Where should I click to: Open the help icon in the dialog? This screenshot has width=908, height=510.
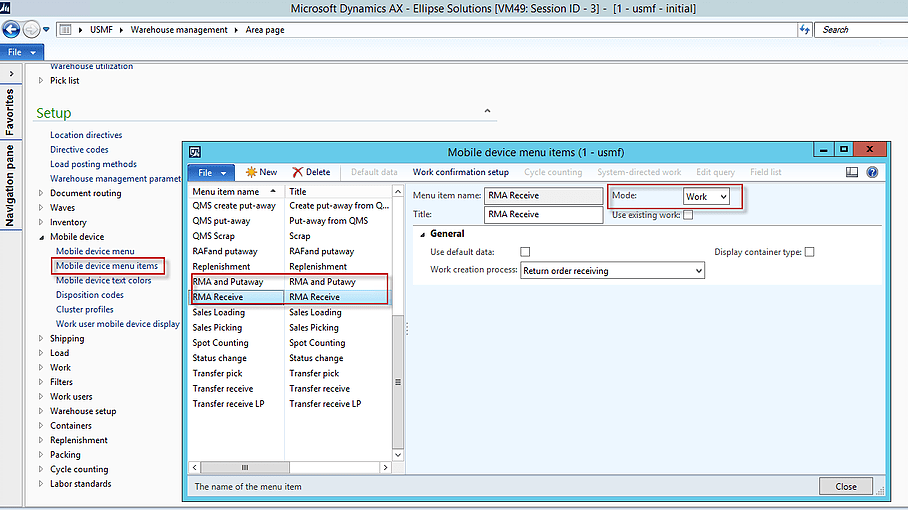point(872,172)
